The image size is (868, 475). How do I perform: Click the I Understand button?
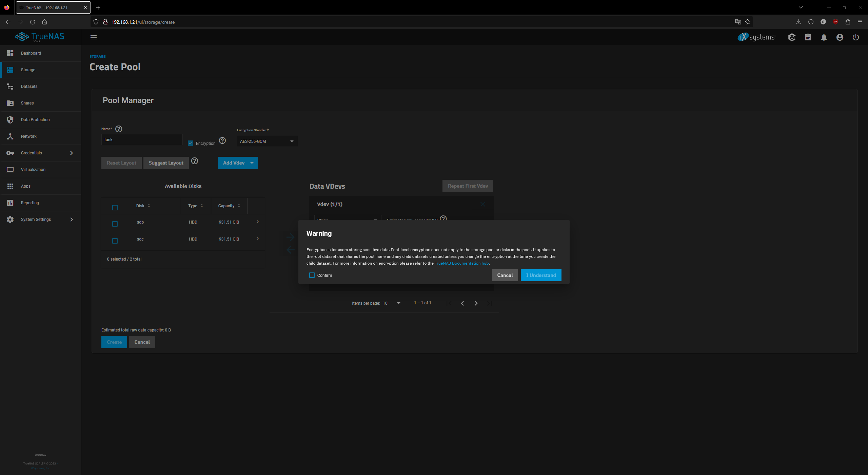pos(540,275)
